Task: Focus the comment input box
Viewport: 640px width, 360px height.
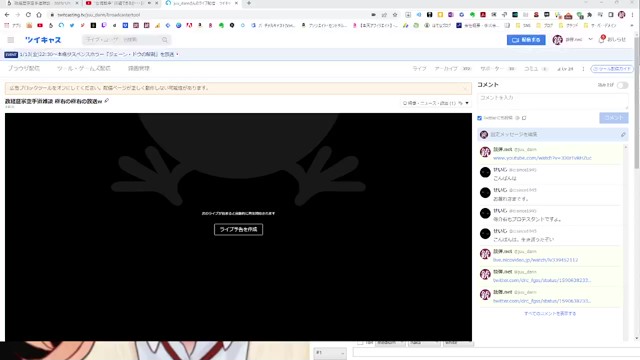Action: pos(553,101)
